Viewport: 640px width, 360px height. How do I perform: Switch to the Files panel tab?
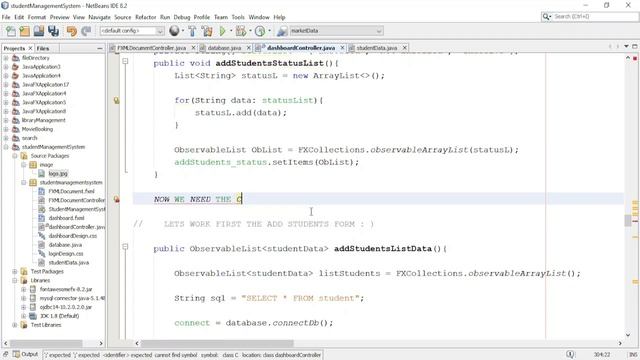click(43, 48)
